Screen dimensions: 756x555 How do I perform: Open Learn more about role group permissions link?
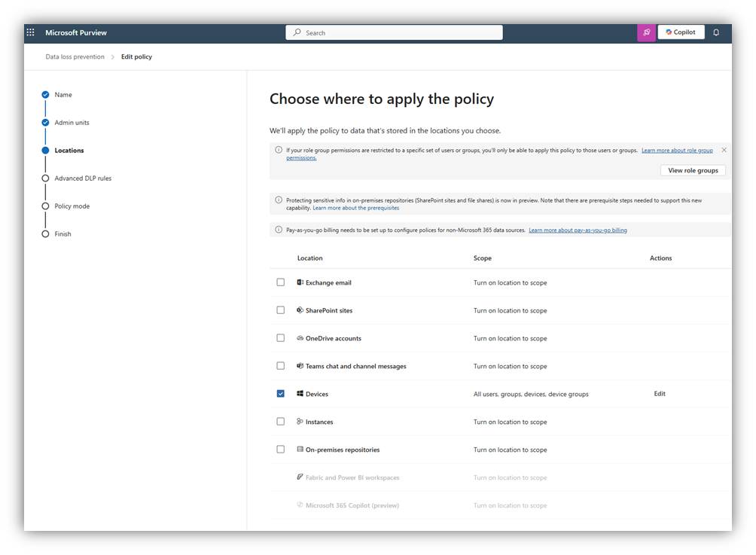click(x=677, y=151)
